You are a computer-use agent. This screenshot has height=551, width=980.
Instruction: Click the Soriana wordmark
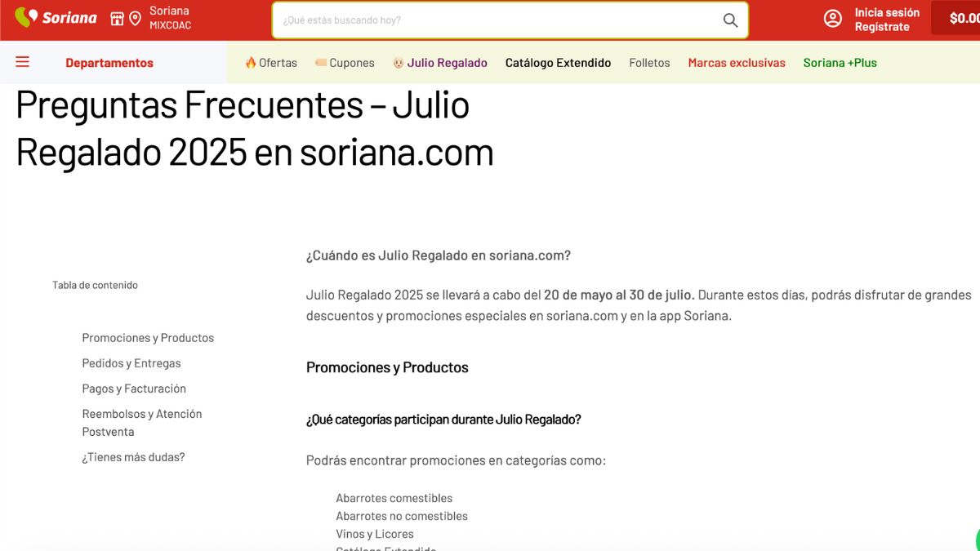click(x=69, y=17)
